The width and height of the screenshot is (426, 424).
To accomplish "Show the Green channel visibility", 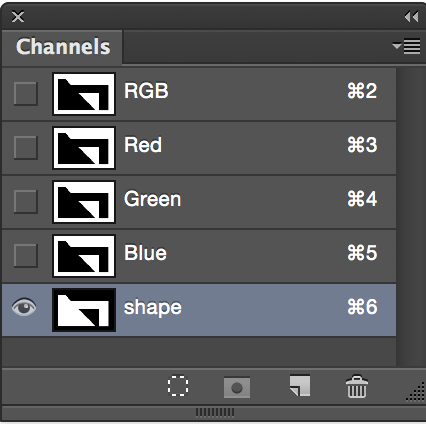I will (x=25, y=201).
